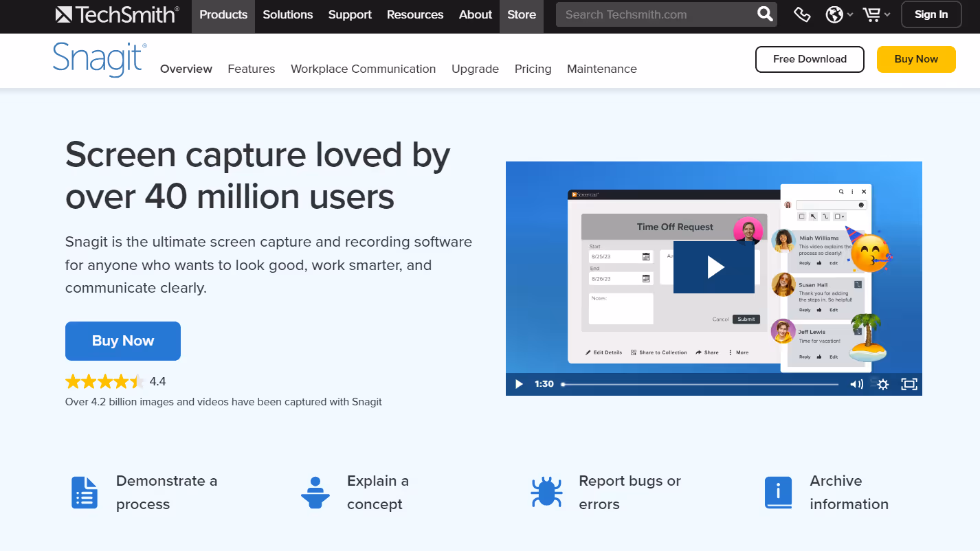Click the star rating icons

(105, 381)
